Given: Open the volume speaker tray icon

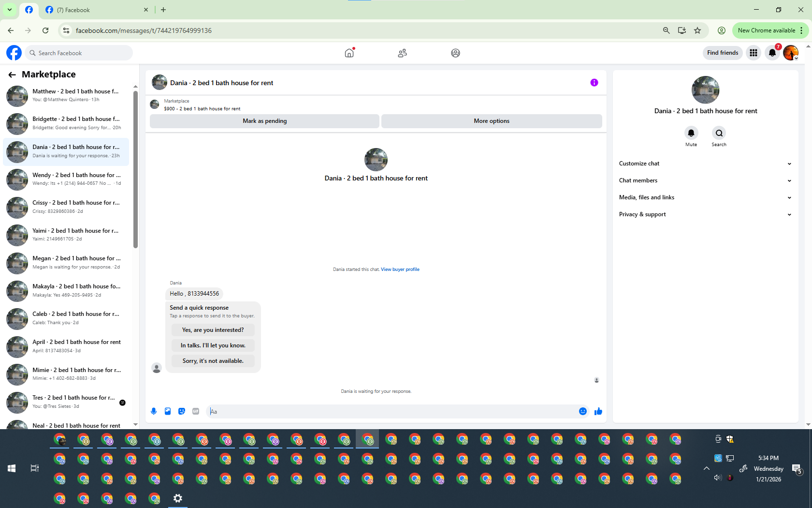Looking at the screenshot, I should (x=718, y=478).
